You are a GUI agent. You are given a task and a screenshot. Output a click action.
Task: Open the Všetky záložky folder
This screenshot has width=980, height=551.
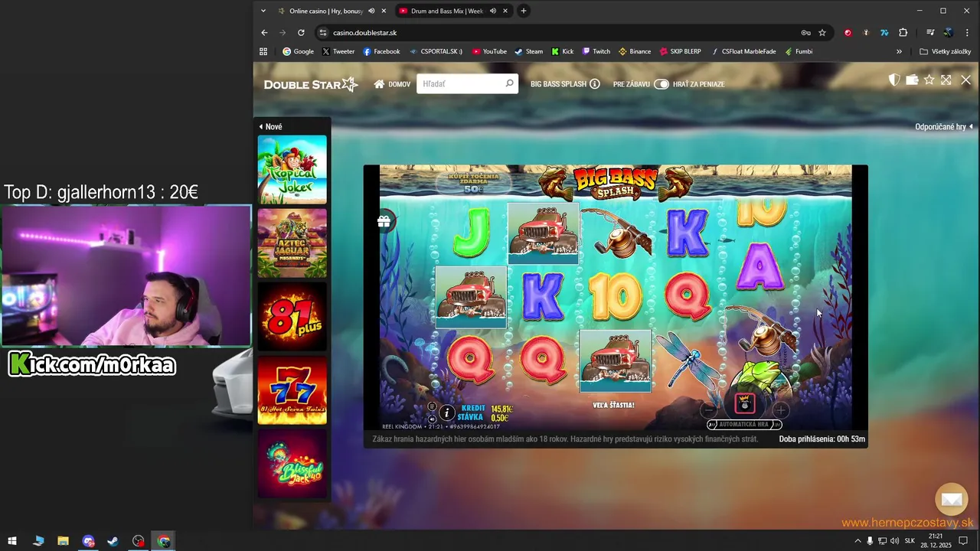(946, 51)
